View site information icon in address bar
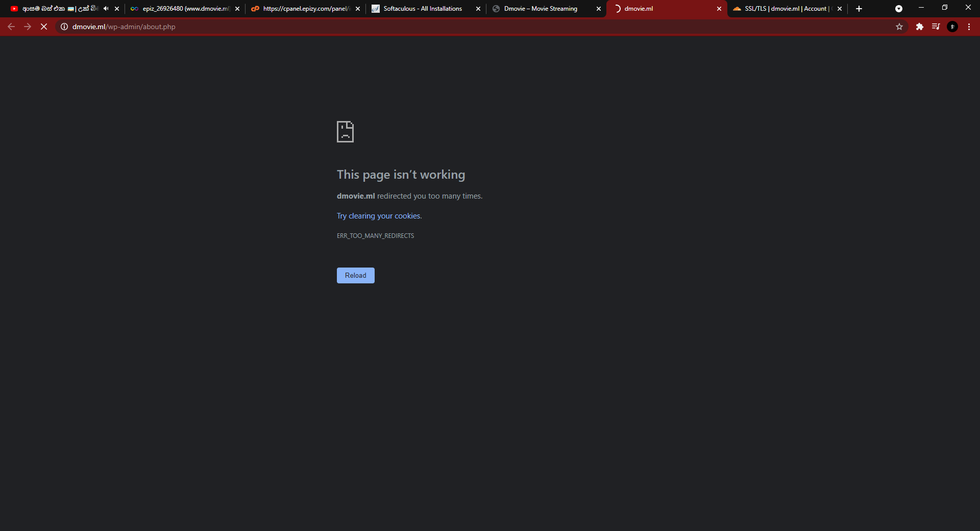980x531 pixels. tap(64, 27)
